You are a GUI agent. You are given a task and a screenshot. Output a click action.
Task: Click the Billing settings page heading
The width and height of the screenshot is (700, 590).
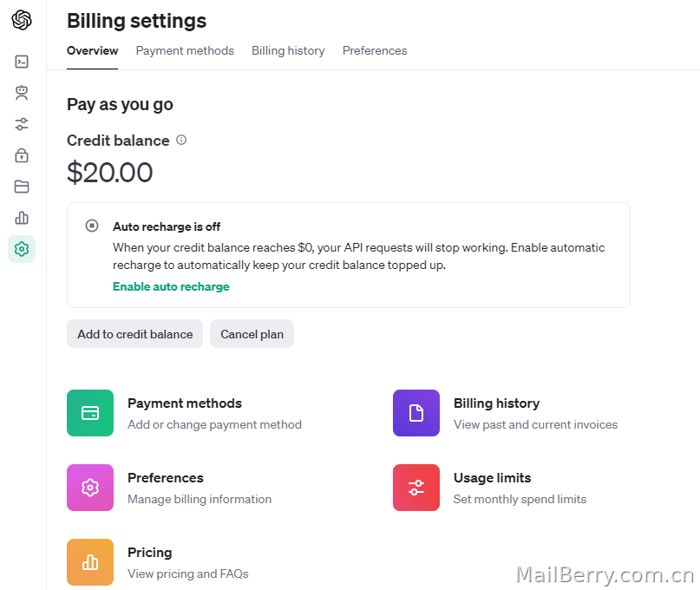(x=136, y=21)
